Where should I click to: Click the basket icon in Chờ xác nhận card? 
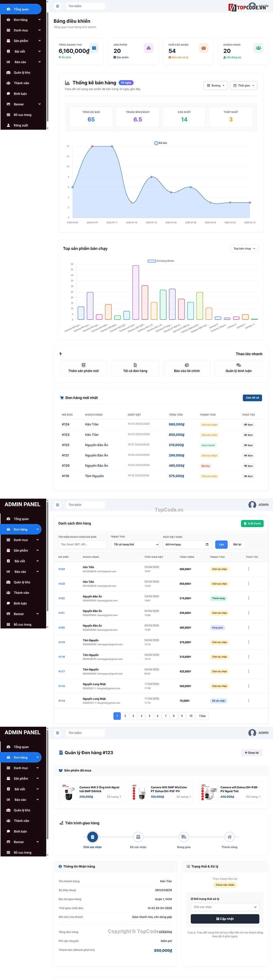(204, 48)
